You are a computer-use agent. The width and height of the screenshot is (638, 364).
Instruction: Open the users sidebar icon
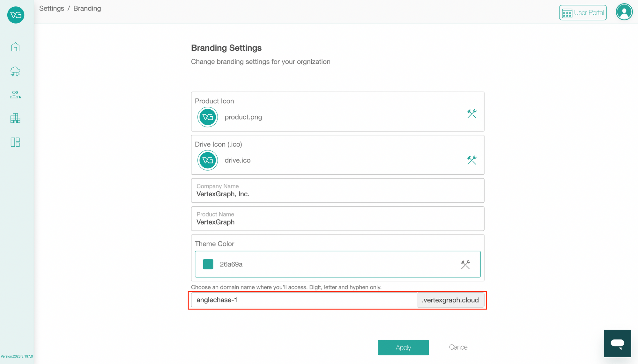[x=15, y=95]
